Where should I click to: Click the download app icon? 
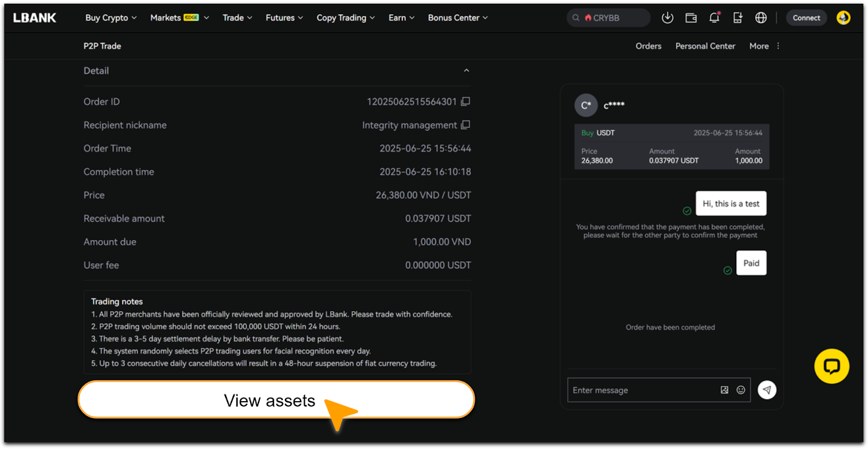(667, 18)
